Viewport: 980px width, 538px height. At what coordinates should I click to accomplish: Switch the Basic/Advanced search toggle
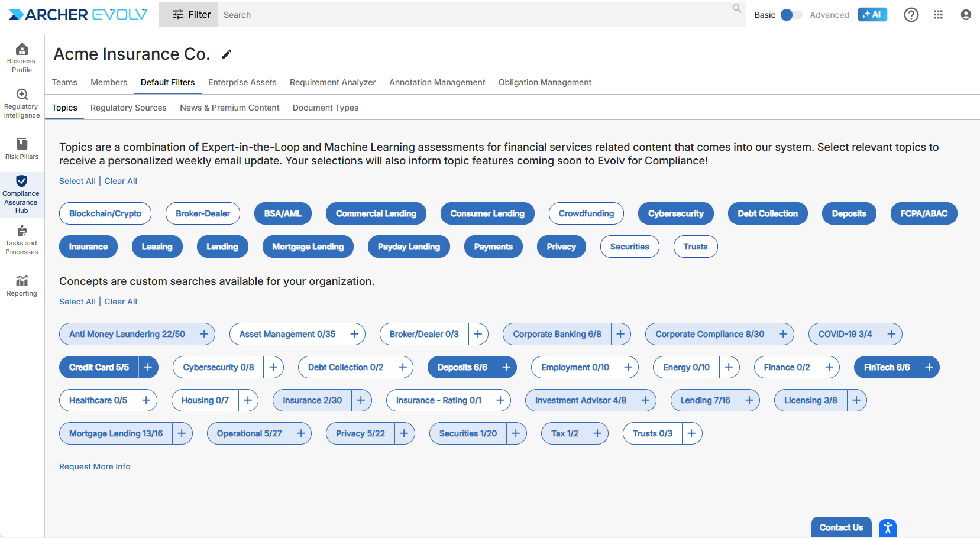pos(791,15)
